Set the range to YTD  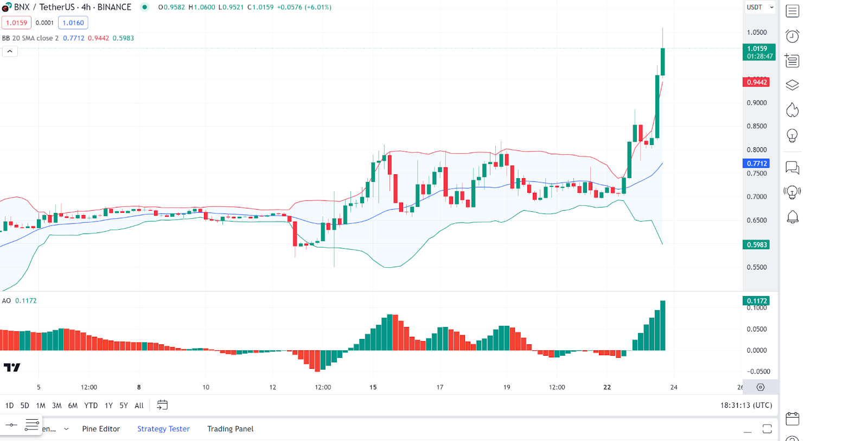tap(91, 406)
